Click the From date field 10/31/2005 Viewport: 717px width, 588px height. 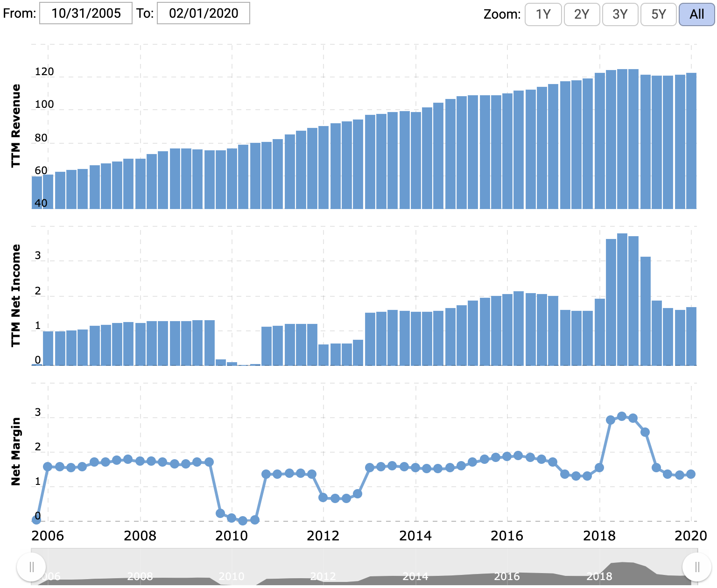pyautogui.click(x=86, y=13)
